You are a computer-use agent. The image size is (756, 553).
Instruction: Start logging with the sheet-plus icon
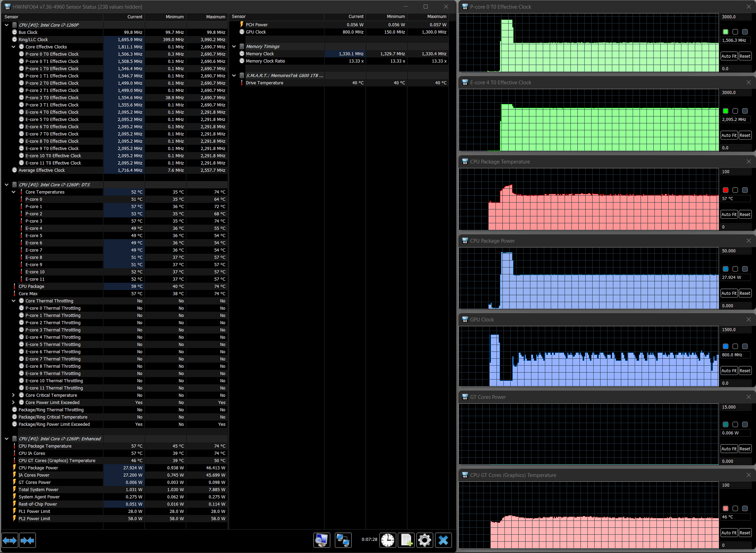coord(406,540)
